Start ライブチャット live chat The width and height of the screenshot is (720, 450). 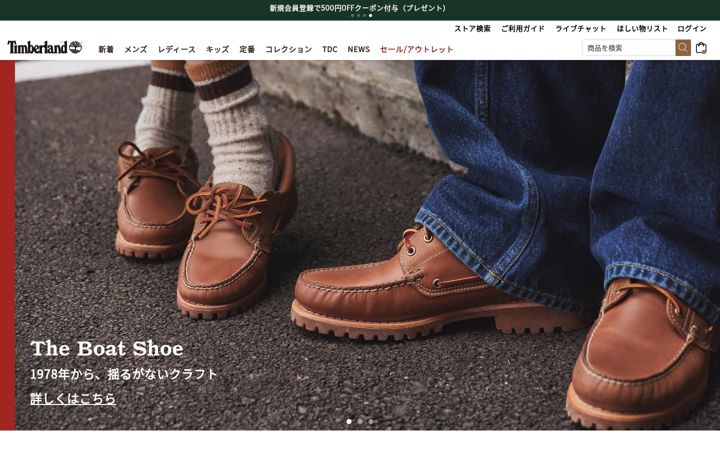click(581, 28)
